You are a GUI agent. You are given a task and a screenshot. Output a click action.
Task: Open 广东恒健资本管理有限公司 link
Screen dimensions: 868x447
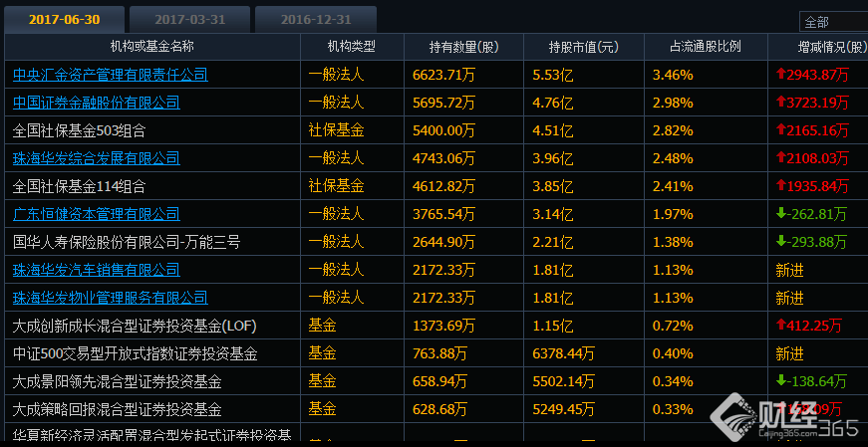[97, 214]
